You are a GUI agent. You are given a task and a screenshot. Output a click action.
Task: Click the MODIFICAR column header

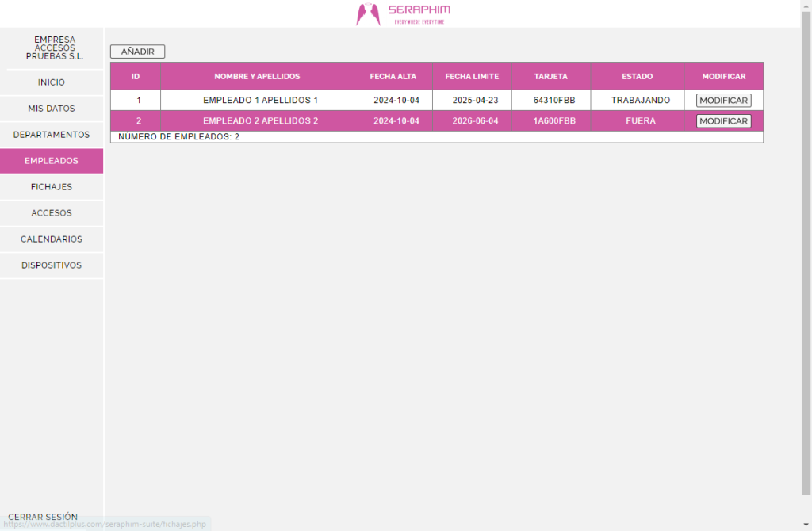724,76
